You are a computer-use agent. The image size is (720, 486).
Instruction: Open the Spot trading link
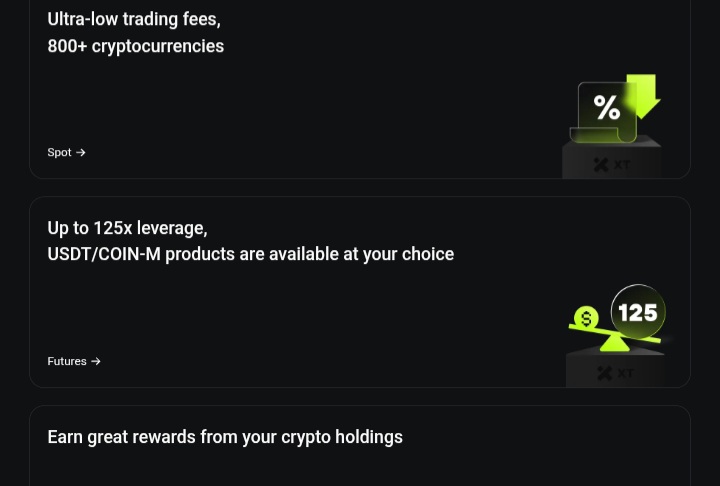click(66, 153)
